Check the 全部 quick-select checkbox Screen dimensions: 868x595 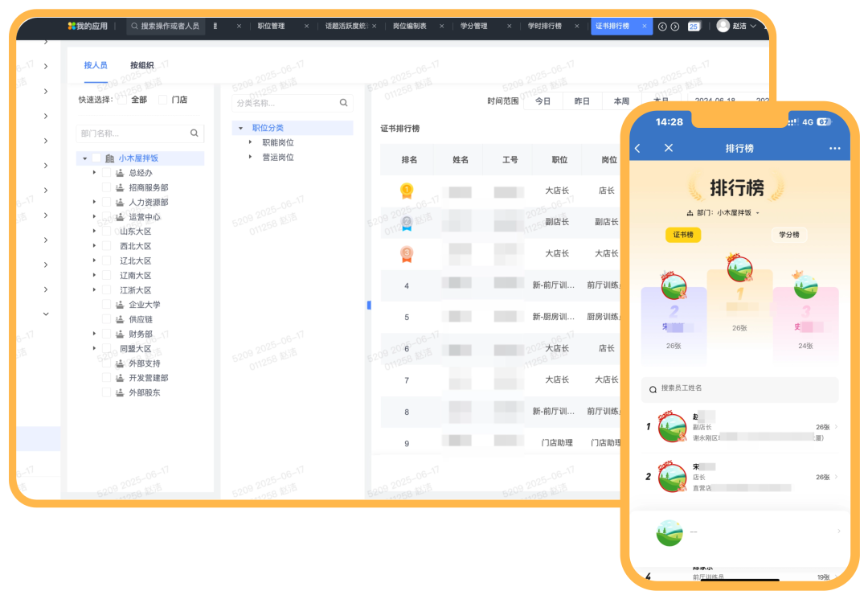pyautogui.click(x=122, y=100)
